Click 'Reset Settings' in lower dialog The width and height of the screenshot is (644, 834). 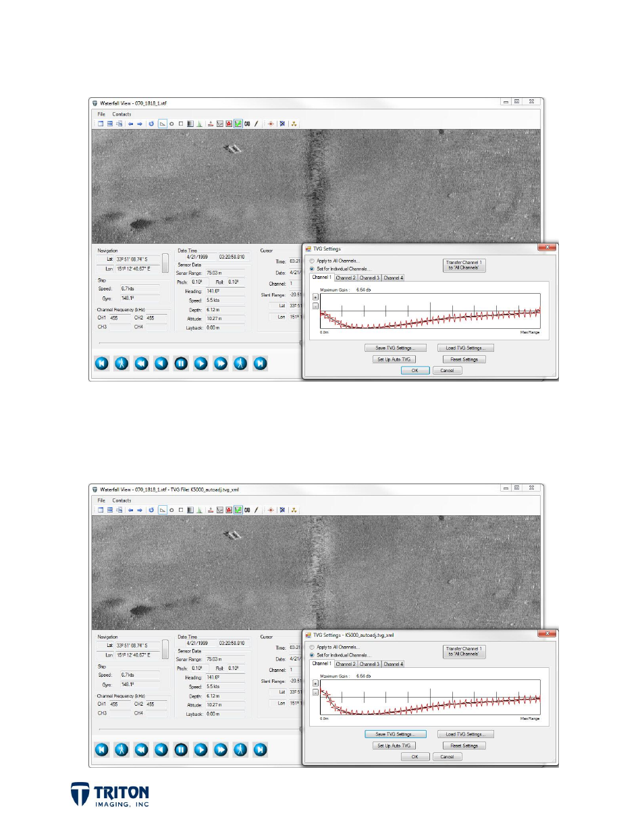coord(464,746)
